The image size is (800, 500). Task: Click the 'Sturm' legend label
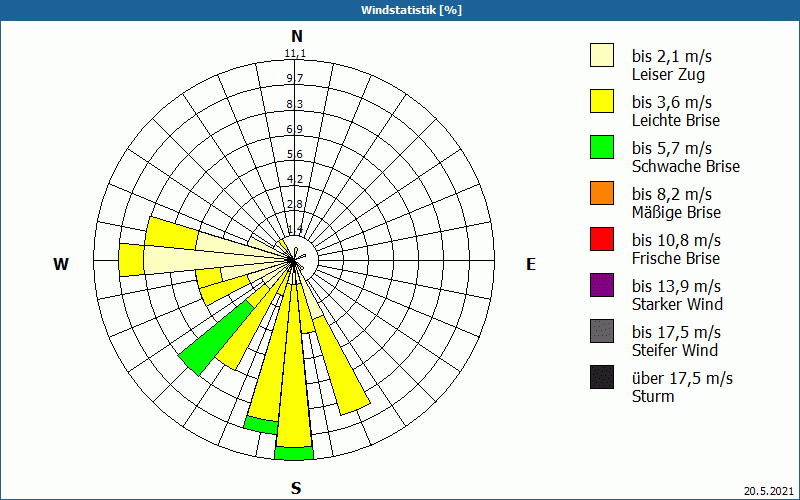click(x=653, y=396)
